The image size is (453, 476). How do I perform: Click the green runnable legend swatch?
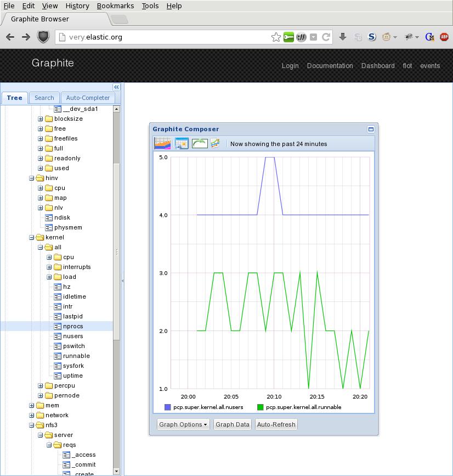pos(260,407)
